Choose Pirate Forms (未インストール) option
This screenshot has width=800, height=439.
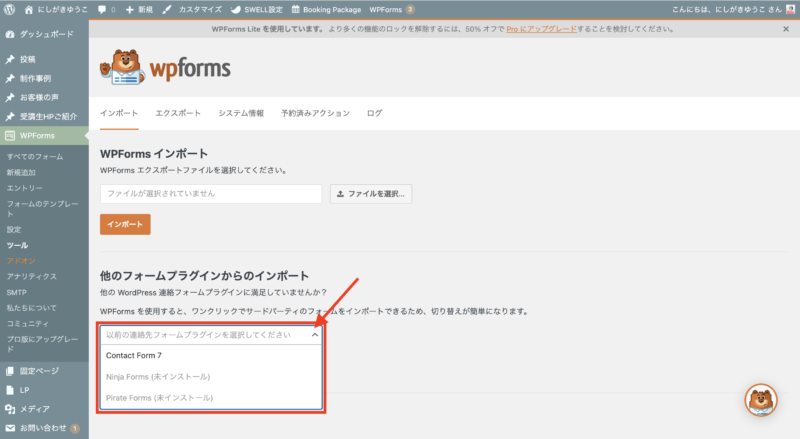[x=211, y=398]
